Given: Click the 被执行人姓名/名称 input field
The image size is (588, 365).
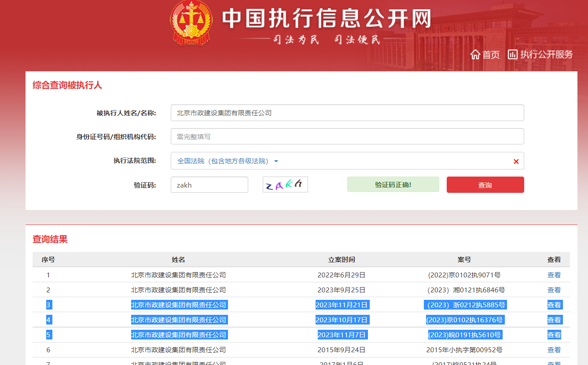Looking at the screenshot, I should [x=347, y=113].
